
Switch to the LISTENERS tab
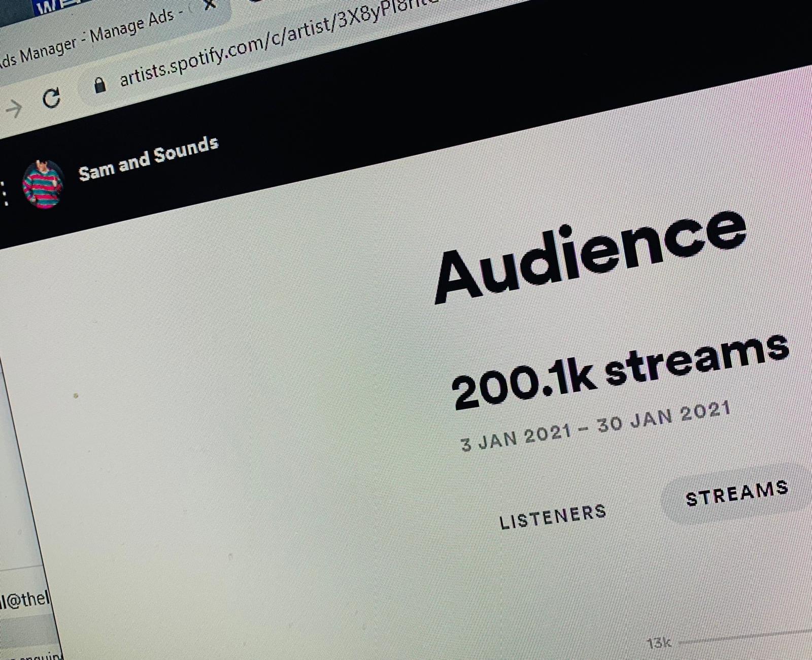tap(553, 516)
